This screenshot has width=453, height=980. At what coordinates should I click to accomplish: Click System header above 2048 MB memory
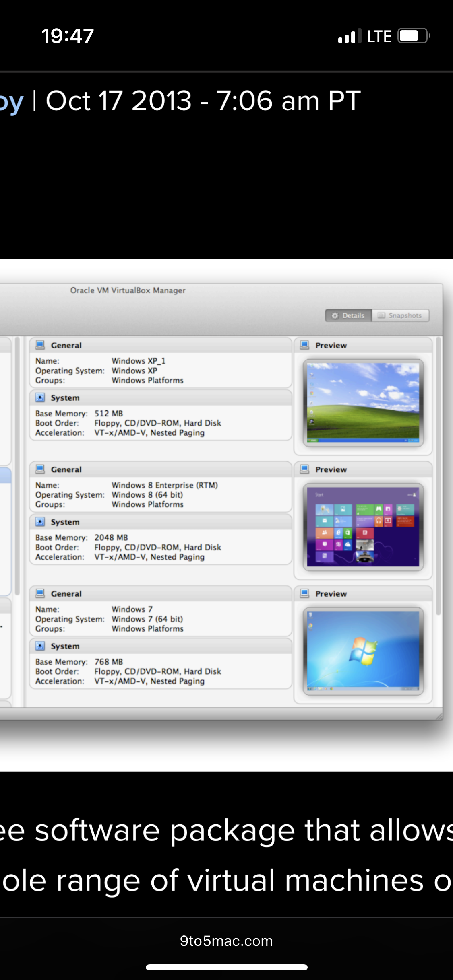coord(161,522)
